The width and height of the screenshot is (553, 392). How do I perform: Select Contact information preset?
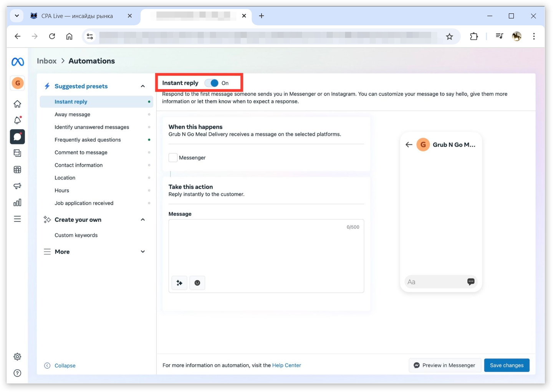tap(96, 165)
